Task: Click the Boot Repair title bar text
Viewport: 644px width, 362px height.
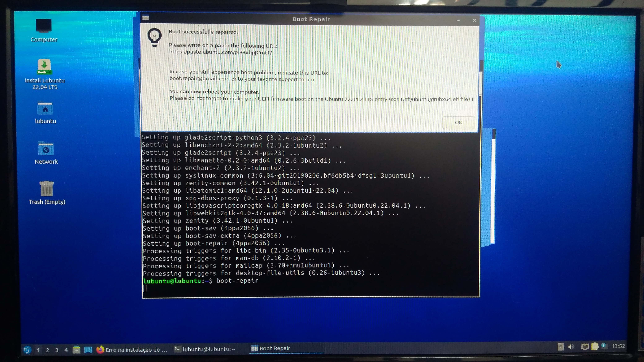Action: [x=311, y=19]
